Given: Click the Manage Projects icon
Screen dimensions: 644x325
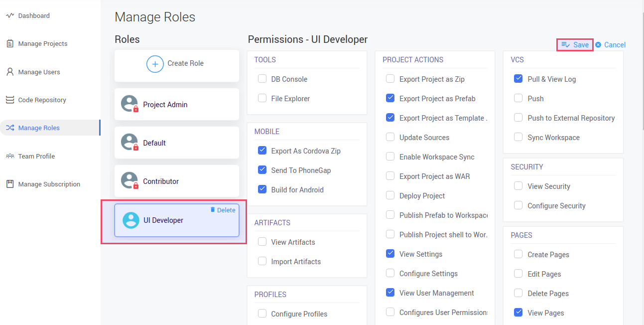Looking at the screenshot, I should (x=10, y=43).
